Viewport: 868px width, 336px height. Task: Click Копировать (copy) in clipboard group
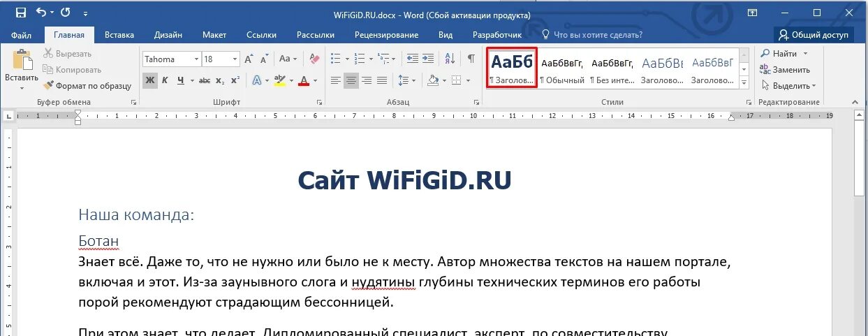[x=72, y=70]
